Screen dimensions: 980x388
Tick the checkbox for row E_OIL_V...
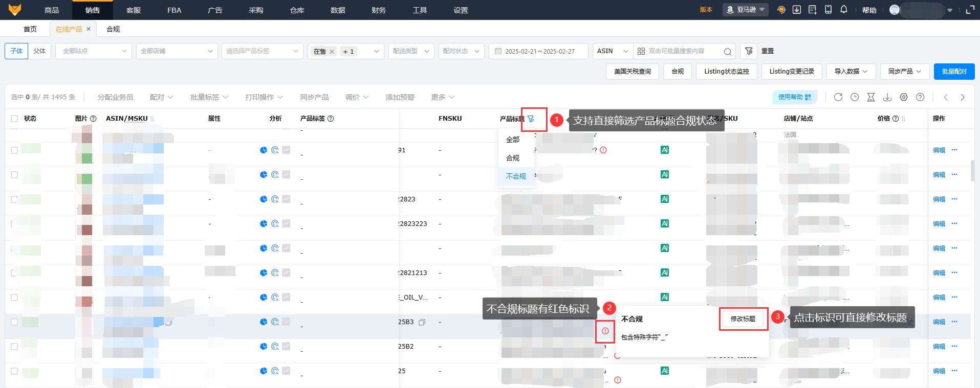point(14,298)
